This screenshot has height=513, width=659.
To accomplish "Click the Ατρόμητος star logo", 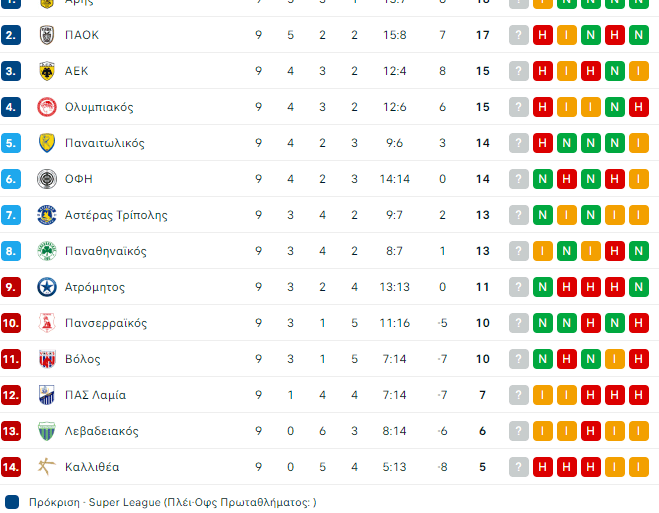I will [46, 287].
